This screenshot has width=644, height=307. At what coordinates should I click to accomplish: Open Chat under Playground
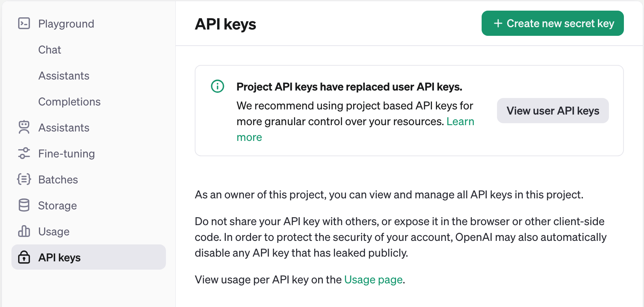point(50,50)
